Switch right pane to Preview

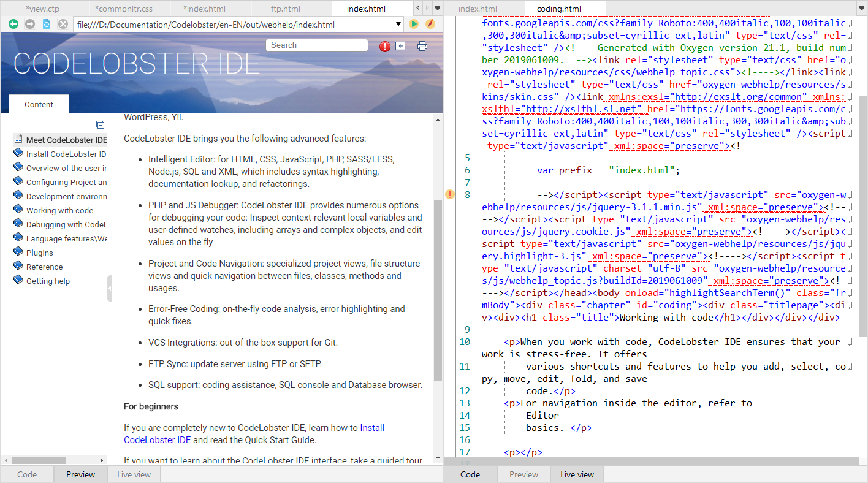(x=523, y=474)
